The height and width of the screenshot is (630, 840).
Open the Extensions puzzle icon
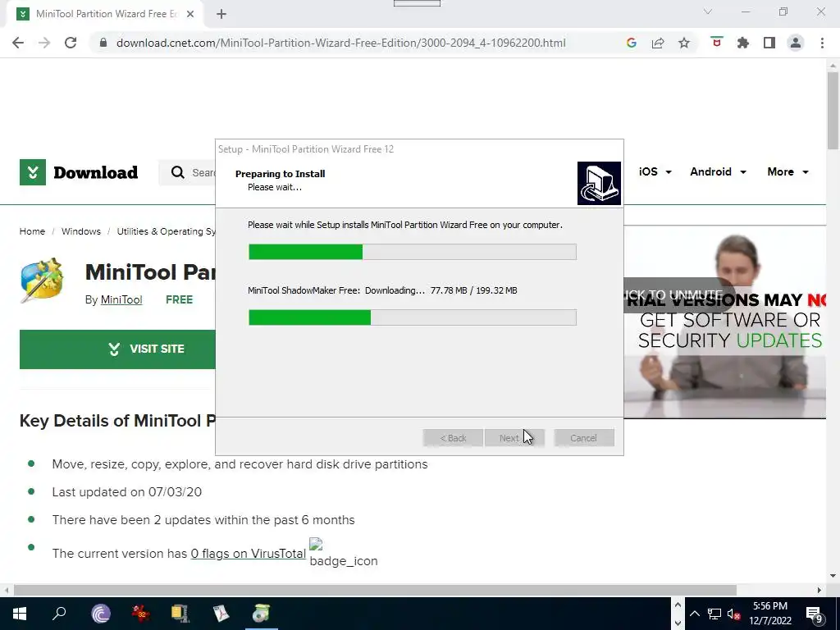pos(742,43)
